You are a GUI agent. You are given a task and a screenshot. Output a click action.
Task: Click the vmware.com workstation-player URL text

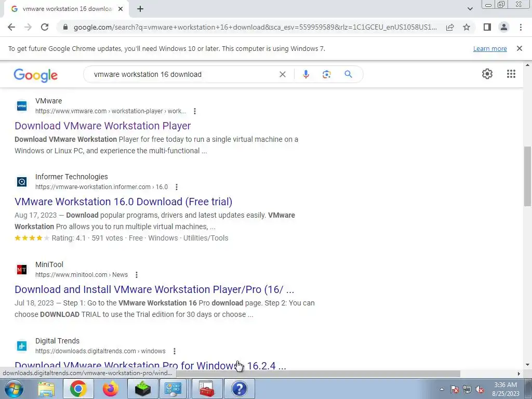[x=110, y=111]
